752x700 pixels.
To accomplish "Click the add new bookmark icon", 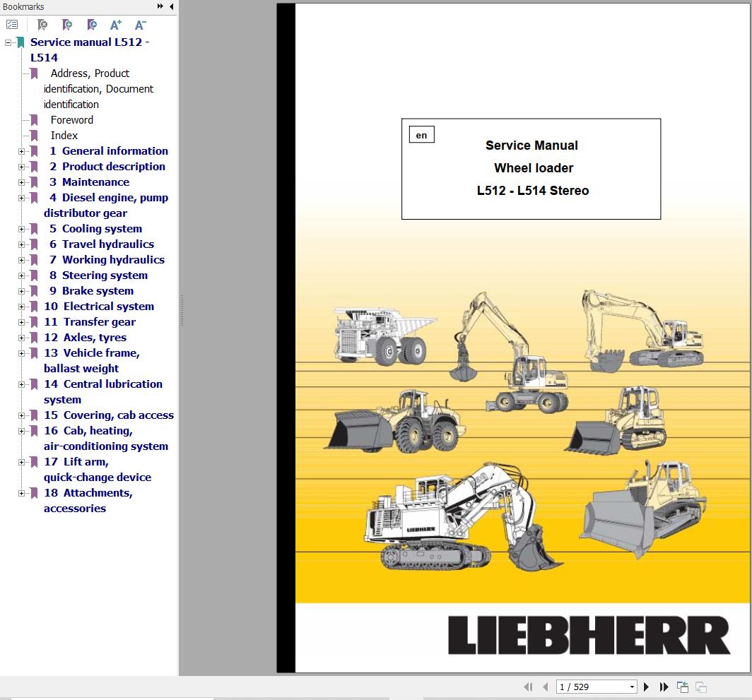I will click(67, 25).
